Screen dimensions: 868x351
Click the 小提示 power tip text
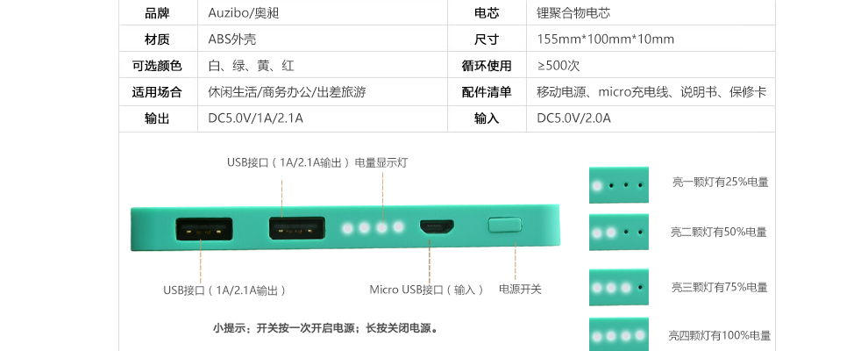click(327, 328)
